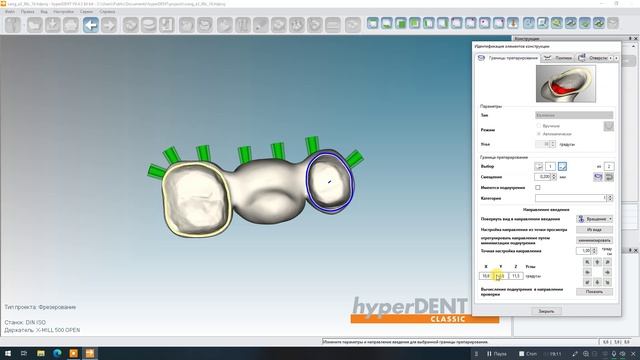Image resolution: width=640 pixels, height=360 pixels.
Task: Open the Правка menu
Action: tap(27, 11)
